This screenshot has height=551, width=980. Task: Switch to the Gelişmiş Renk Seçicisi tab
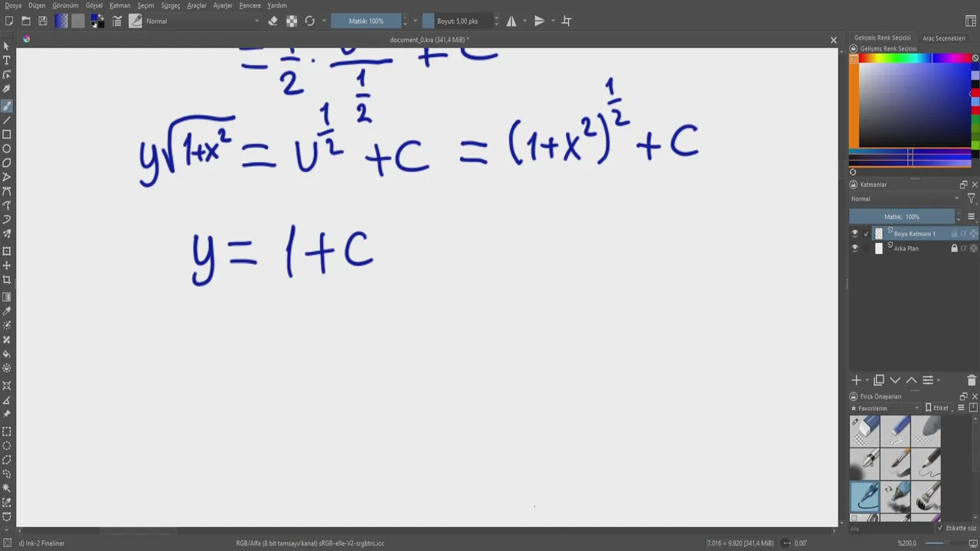882,37
